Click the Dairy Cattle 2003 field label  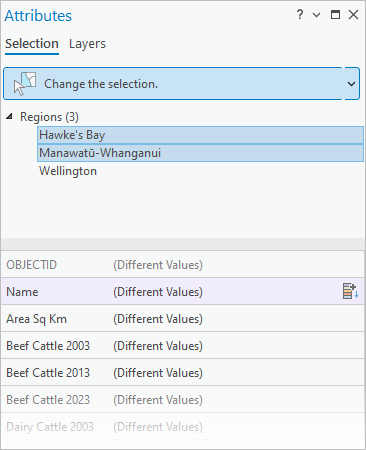(x=50, y=427)
